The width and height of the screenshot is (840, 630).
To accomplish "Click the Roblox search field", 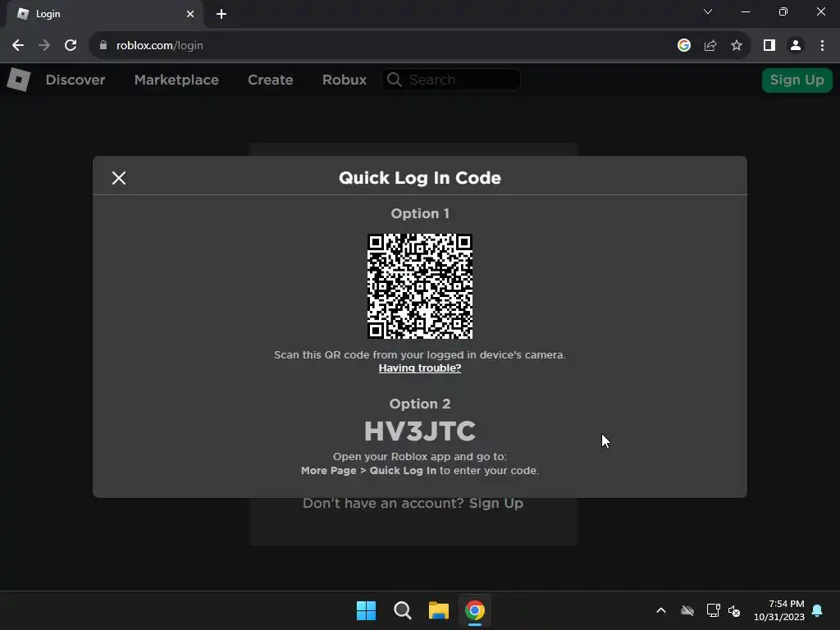I will (451, 80).
